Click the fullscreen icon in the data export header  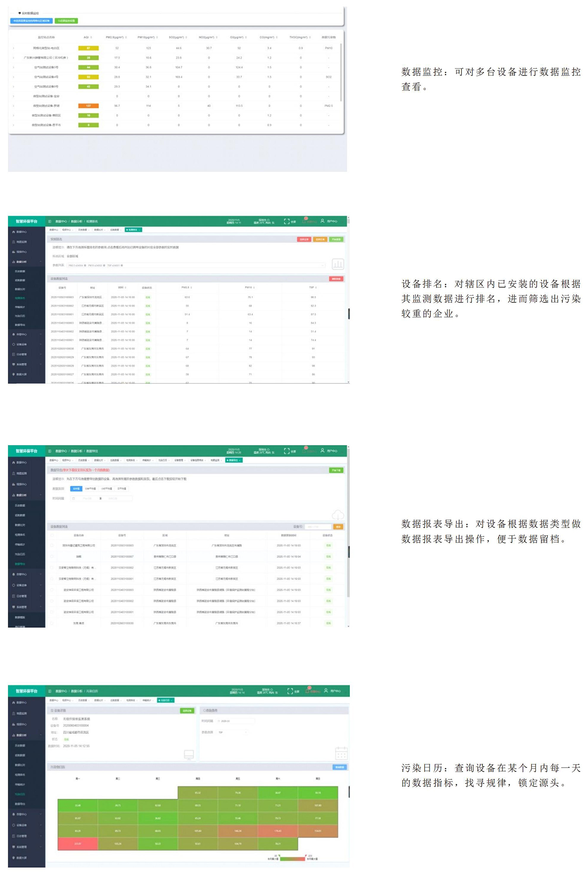(x=287, y=451)
